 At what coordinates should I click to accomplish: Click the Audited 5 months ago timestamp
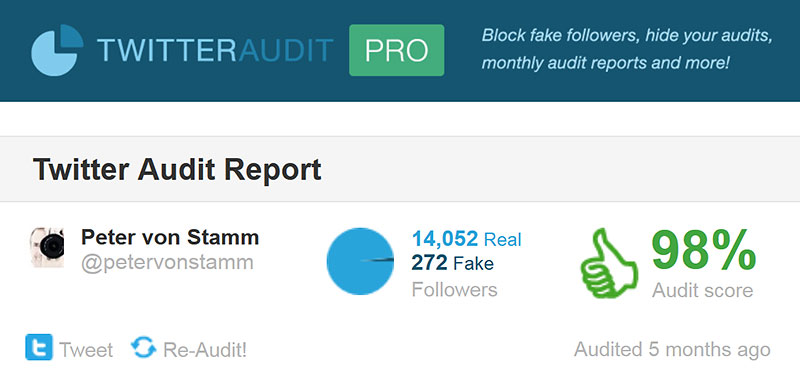pyautogui.click(x=672, y=350)
